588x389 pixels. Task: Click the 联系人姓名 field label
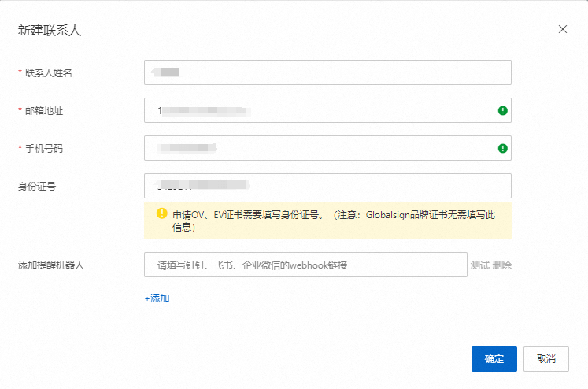54,73
